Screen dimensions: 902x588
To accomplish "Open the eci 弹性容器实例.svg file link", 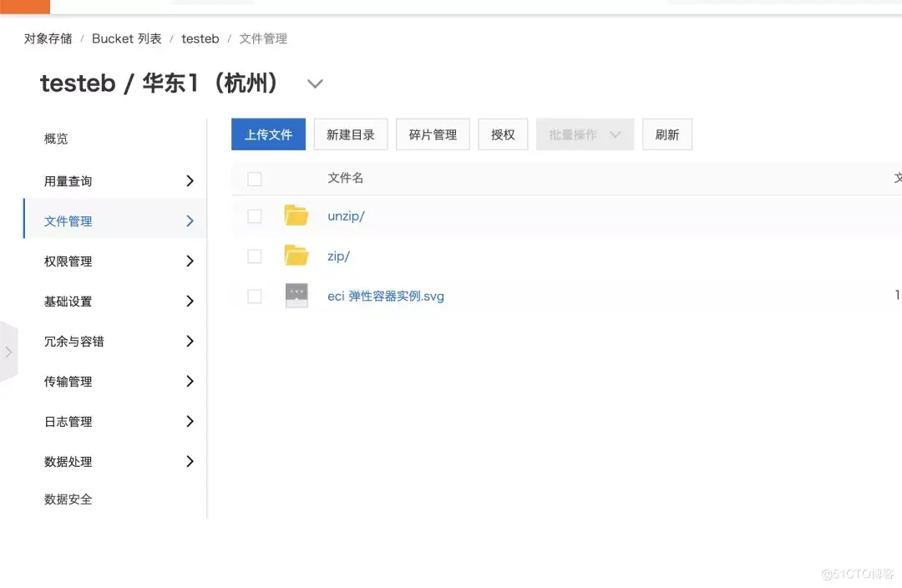I will coord(385,297).
